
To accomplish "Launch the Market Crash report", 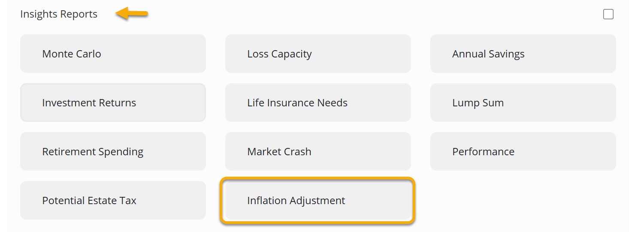I will 318,151.
